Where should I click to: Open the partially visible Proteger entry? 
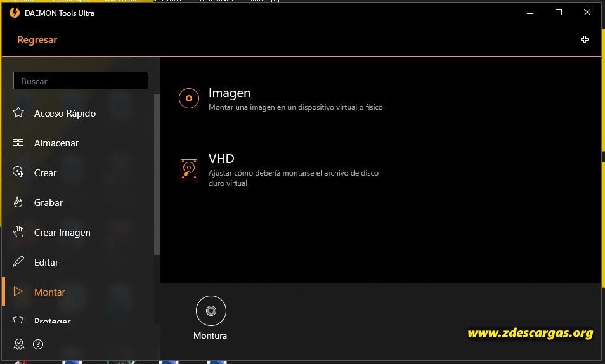[53, 320]
